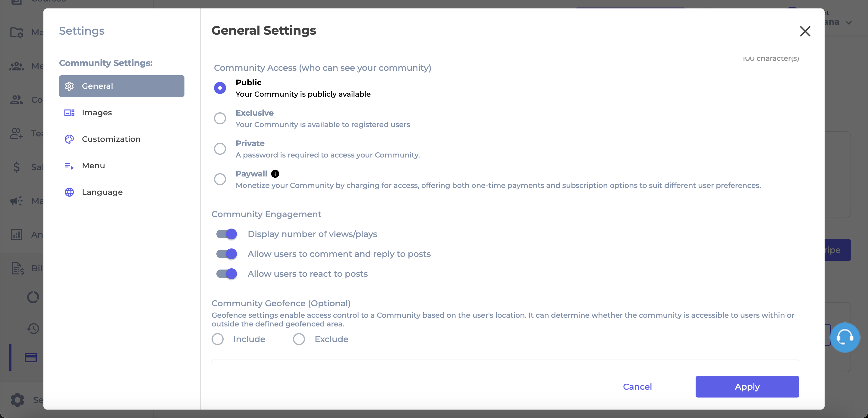The width and height of the screenshot is (868, 418).
Task: Click the Cancel link
Action: [x=637, y=387]
